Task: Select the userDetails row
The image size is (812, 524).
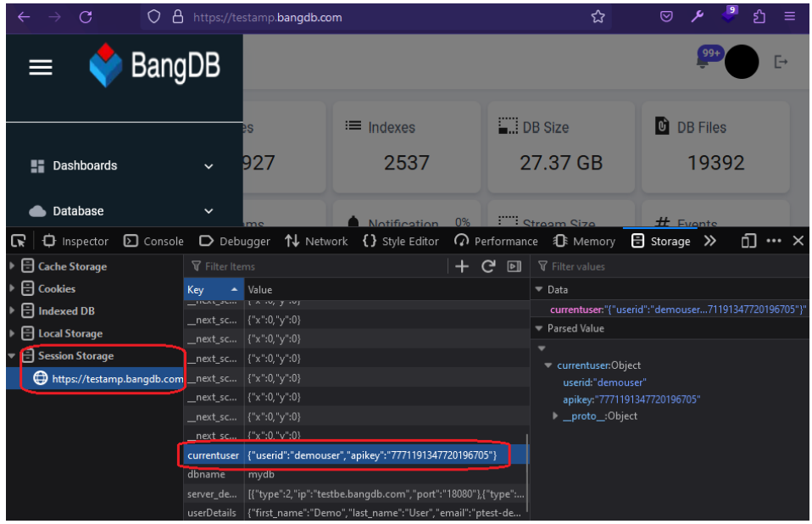Action: tap(355, 513)
